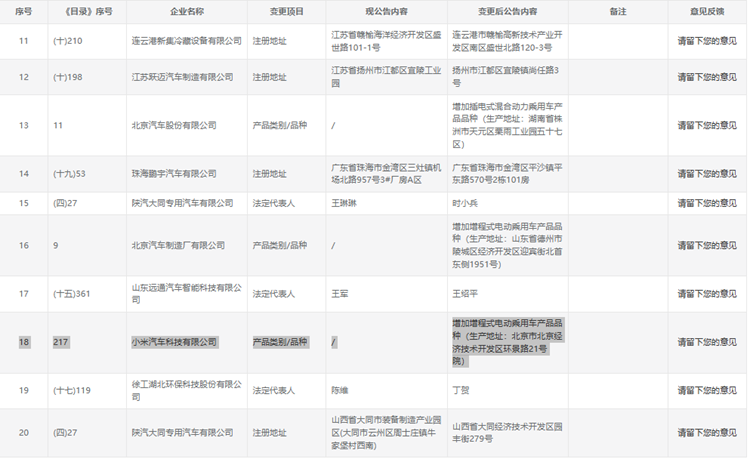Leave opinion for 北京汽车制造厂有限公司
Viewport: 750px width, 459px height.
point(706,245)
